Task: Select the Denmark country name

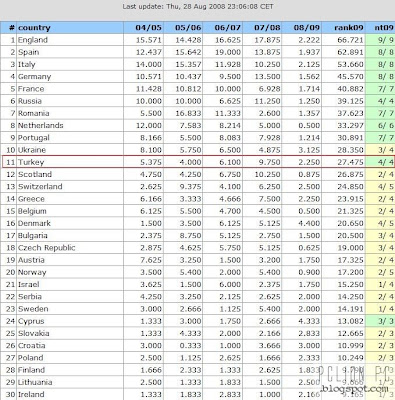Action: (34, 223)
